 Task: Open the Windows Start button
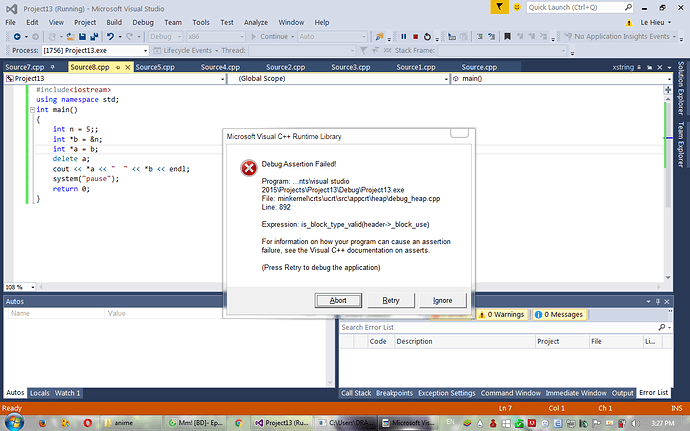[14, 423]
